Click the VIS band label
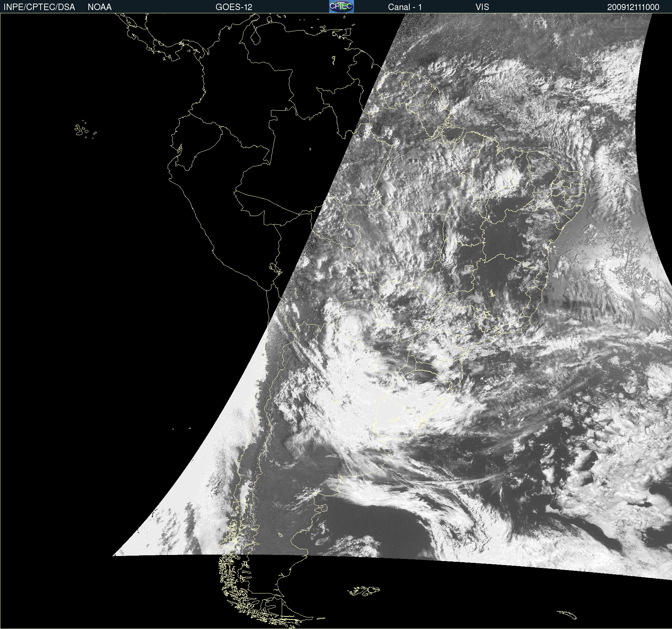The image size is (672, 629). click(x=482, y=7)
